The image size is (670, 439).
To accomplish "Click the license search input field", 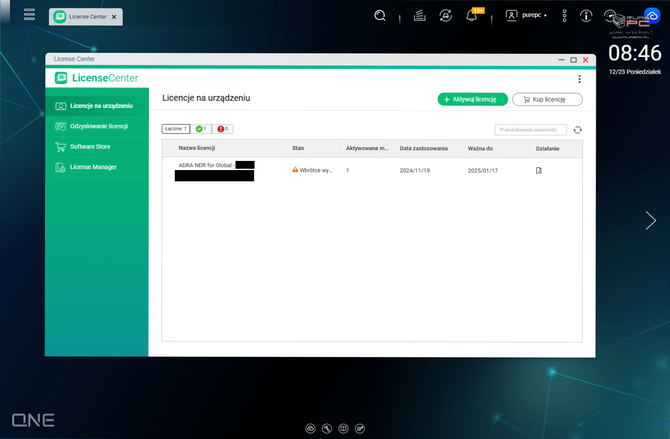I will (x=530, y=129).
